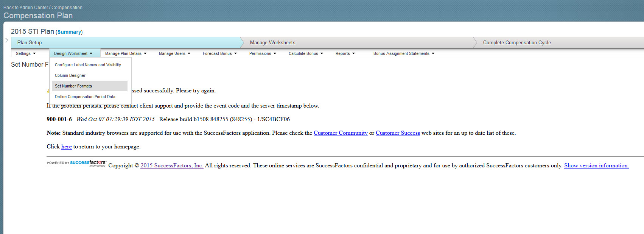Viewport: 644px width, 234px height.
Task: Open the Settings dropdown menu
Action: coord(26,53)
